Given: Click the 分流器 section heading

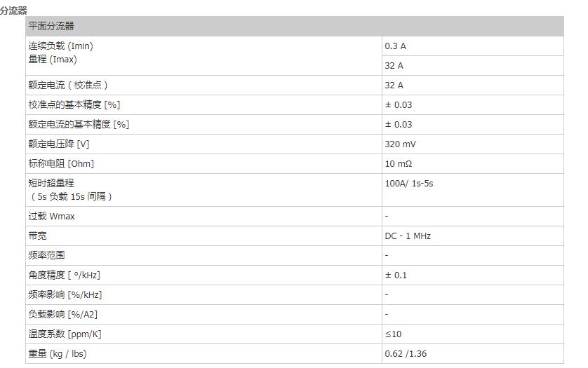Looking at the screenshot, I should (x=13, y=11).
